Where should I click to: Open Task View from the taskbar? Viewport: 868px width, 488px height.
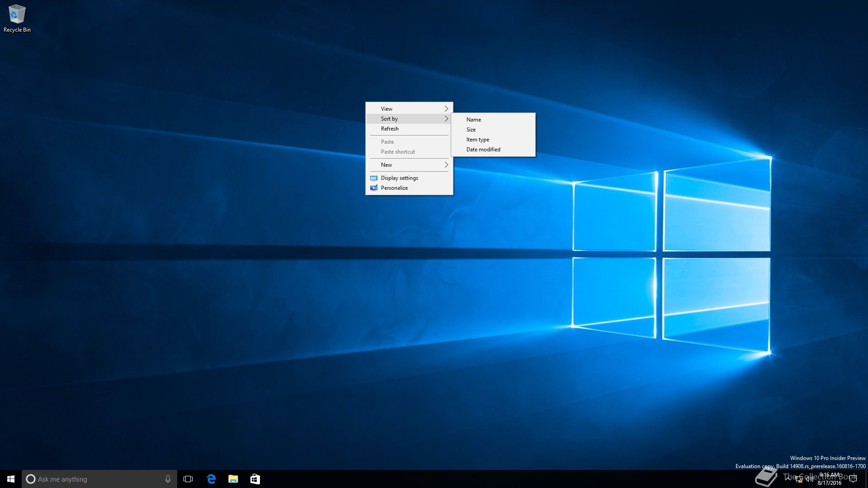(x=188, y=479)
